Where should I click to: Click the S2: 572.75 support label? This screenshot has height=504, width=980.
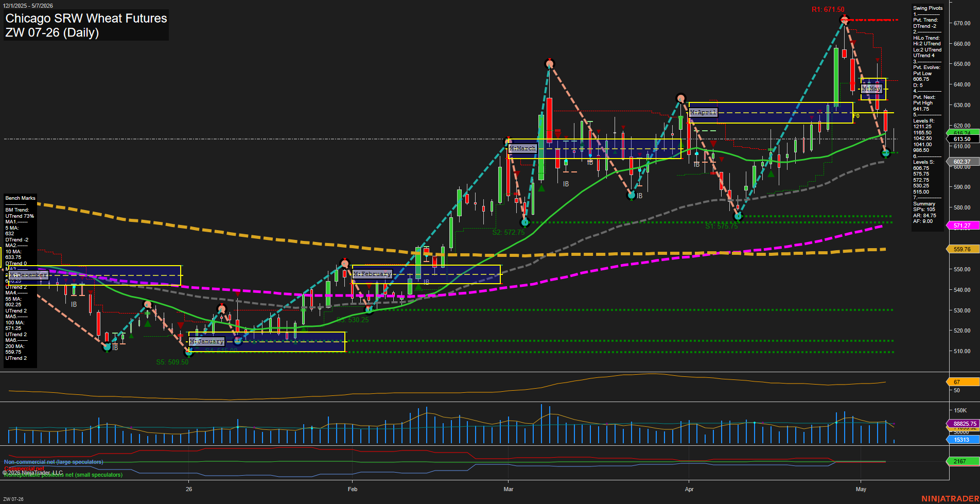509,233
